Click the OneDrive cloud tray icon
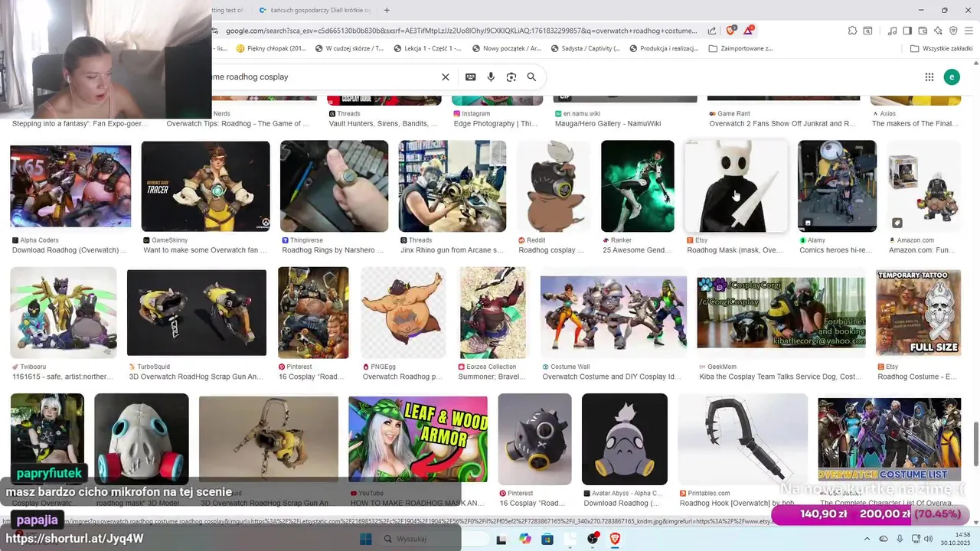980x551 pixels. point(884,540)
